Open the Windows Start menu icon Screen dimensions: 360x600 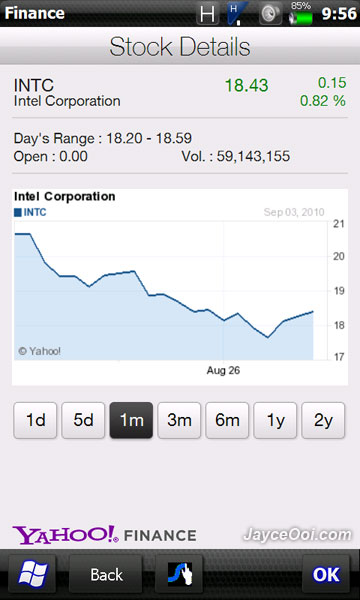[32, 574]
